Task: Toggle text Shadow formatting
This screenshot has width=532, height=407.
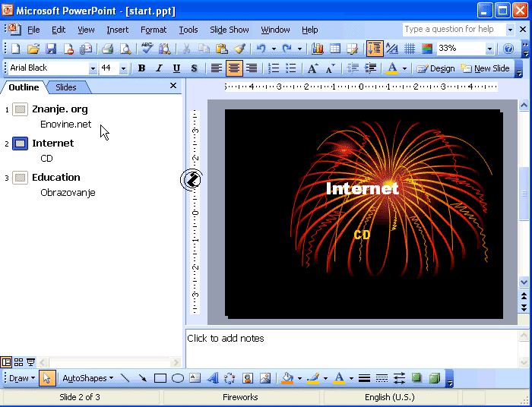Action: (x=194, y=68)
